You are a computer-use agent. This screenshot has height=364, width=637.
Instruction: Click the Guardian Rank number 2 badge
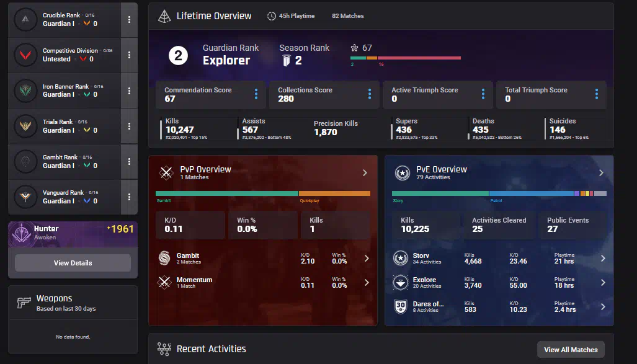point(178,55)
